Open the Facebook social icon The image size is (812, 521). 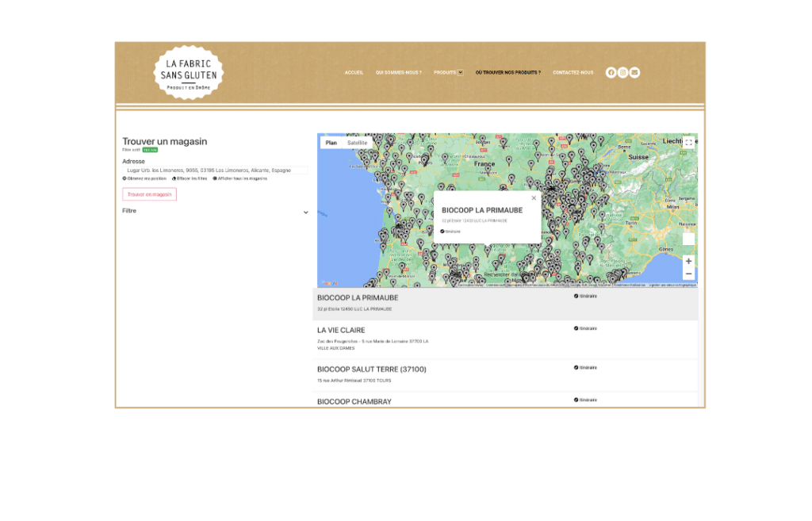[611, 72]
